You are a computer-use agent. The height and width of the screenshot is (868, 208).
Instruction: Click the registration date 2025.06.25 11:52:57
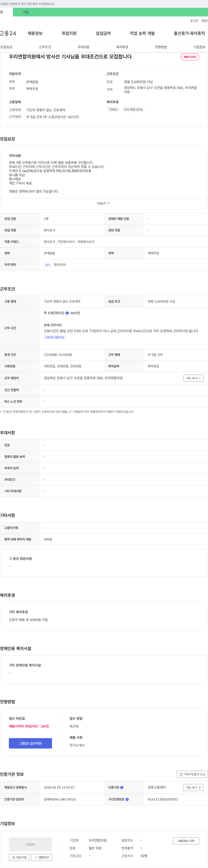pos(59,787)
